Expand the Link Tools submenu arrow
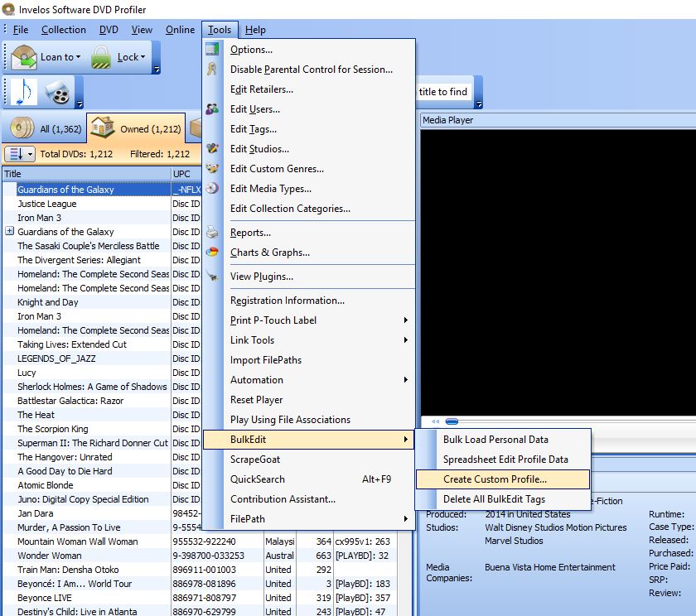The width and height of the screenshot is (696, 616). [405, 339]
